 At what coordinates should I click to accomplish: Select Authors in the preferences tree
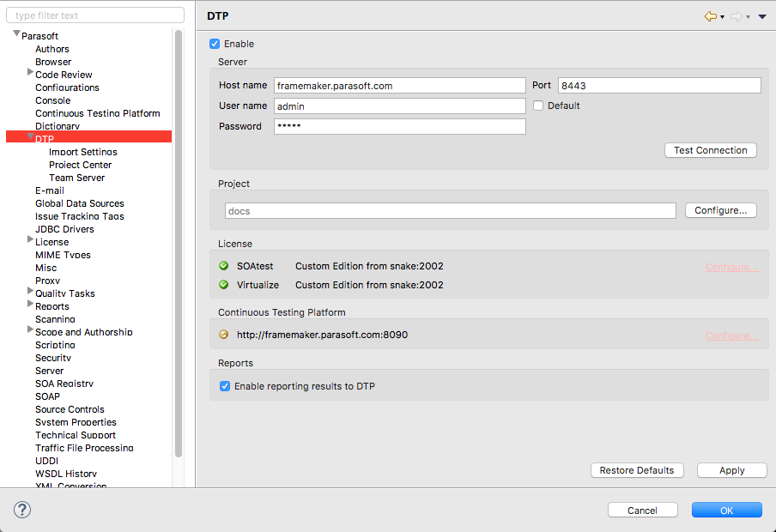click(52, 49)
